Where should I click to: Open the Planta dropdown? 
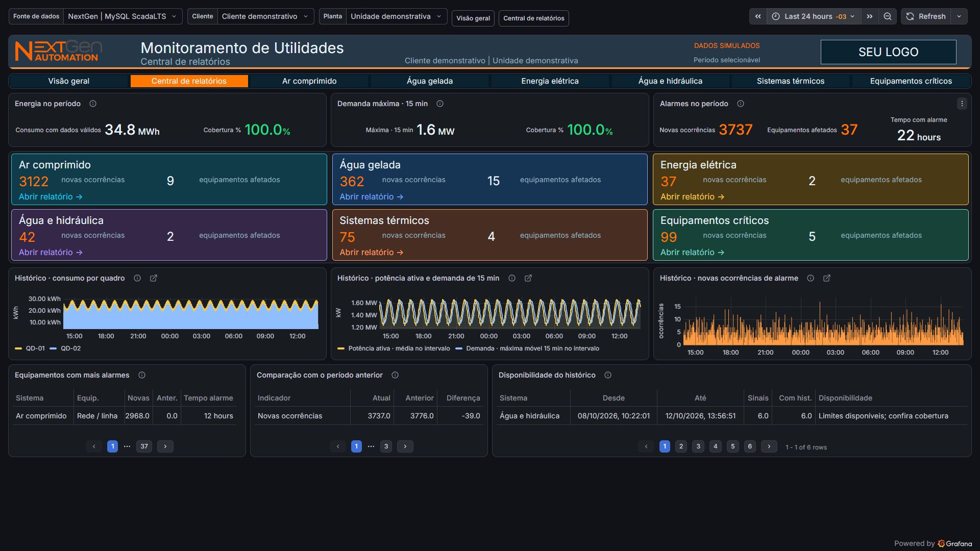click(x=396, y=16)
